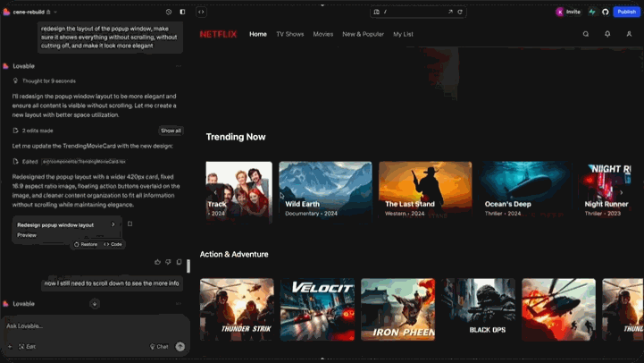Toggle the chat sidebar panel icon
Screen dimensions: 644x363
182,12
